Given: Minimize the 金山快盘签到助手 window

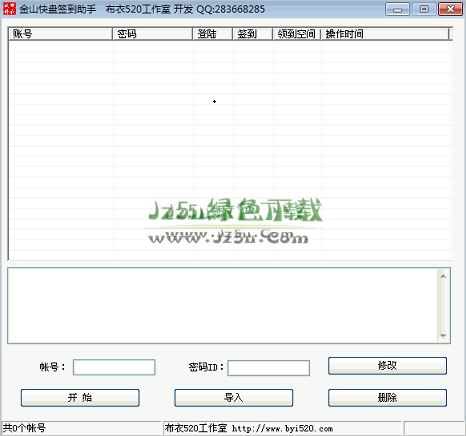Looking at the screenshot, I should coord(397,9).
